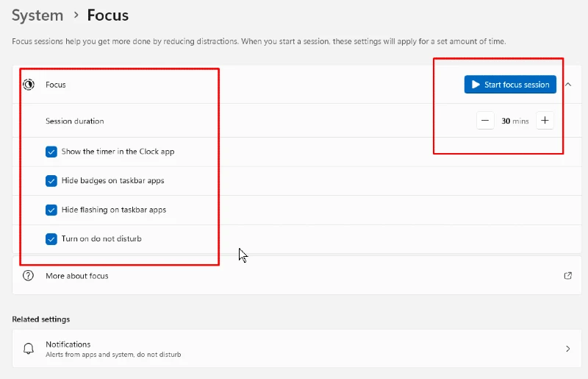
Task: Open the Notifications related setting
Action: coord(297,349)
